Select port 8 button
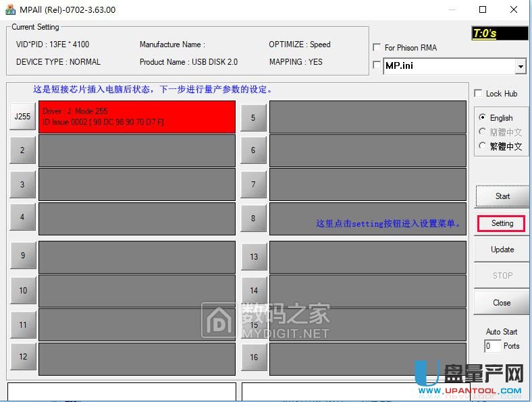532x402 pixels. pyautogui.click(x=253, y=219)
